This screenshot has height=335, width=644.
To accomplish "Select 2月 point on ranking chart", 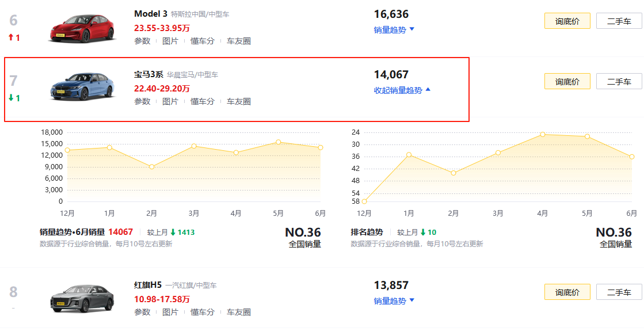I will pos(454,173).
